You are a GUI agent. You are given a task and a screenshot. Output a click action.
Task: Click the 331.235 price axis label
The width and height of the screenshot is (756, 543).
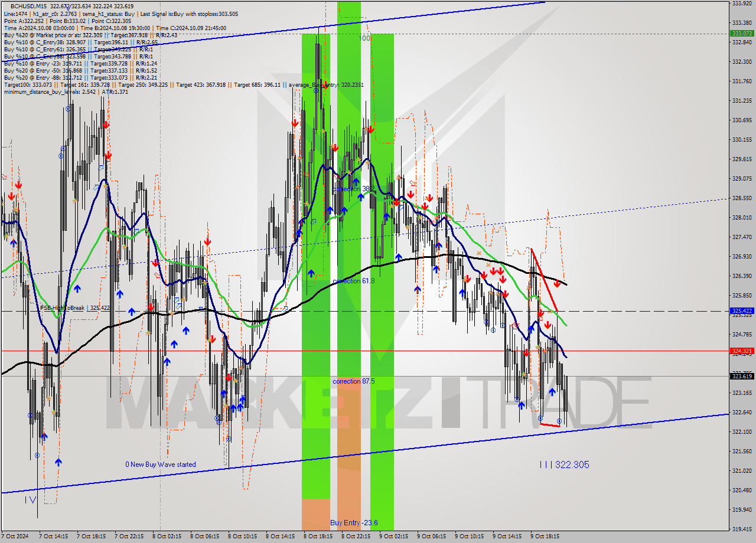pos(741,100)
